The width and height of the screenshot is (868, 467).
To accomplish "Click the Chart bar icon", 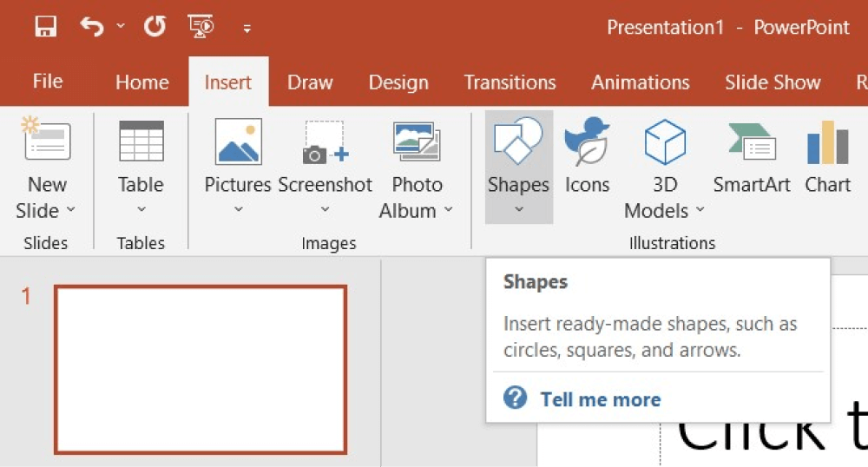I will click(x=827, y=142).
